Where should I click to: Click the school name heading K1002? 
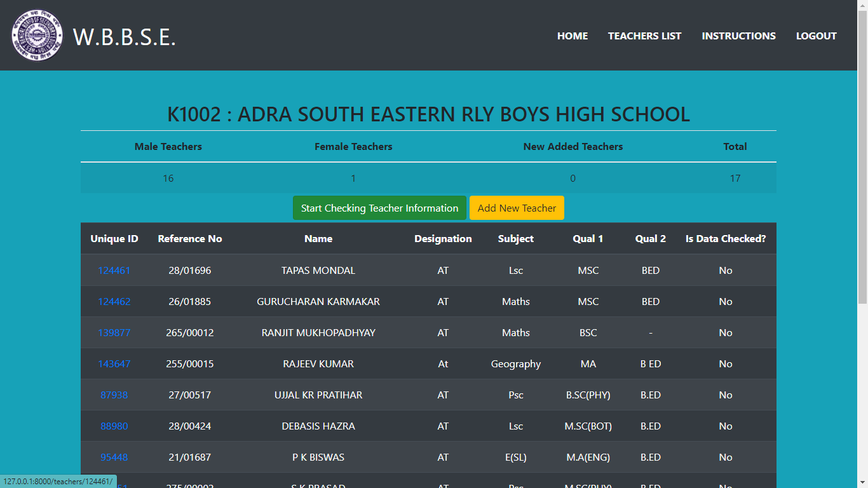(x=428, y=114)
